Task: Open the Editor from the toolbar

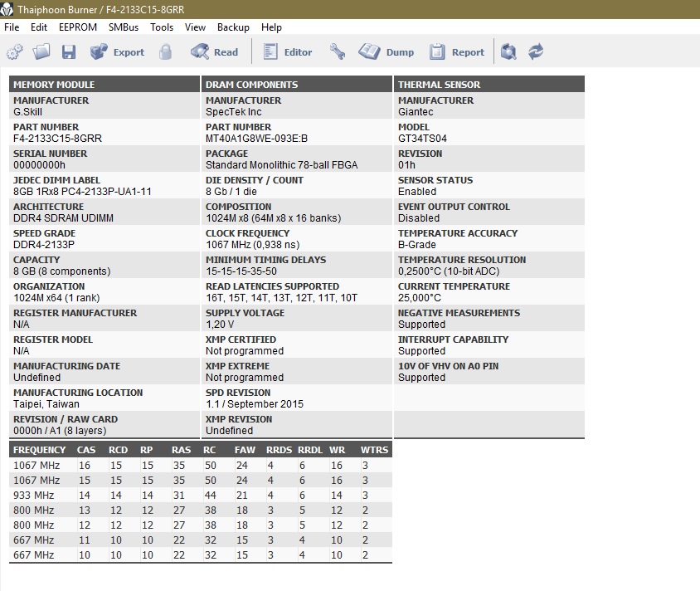Action: point(288,51)
